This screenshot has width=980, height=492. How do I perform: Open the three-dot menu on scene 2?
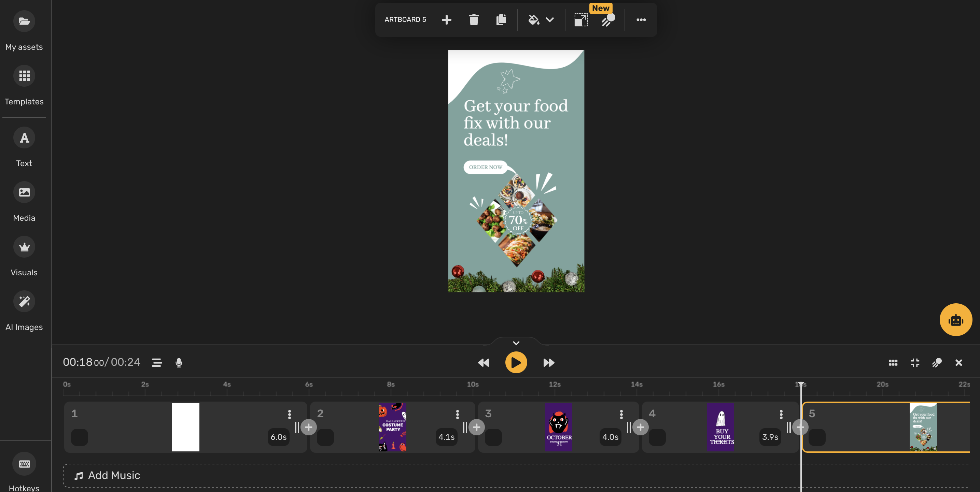point(457,415)
